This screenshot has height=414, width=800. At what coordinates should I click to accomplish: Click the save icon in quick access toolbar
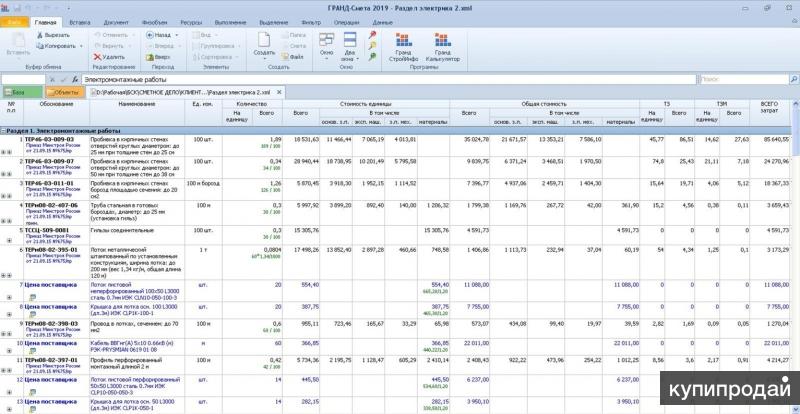(17, 8)
